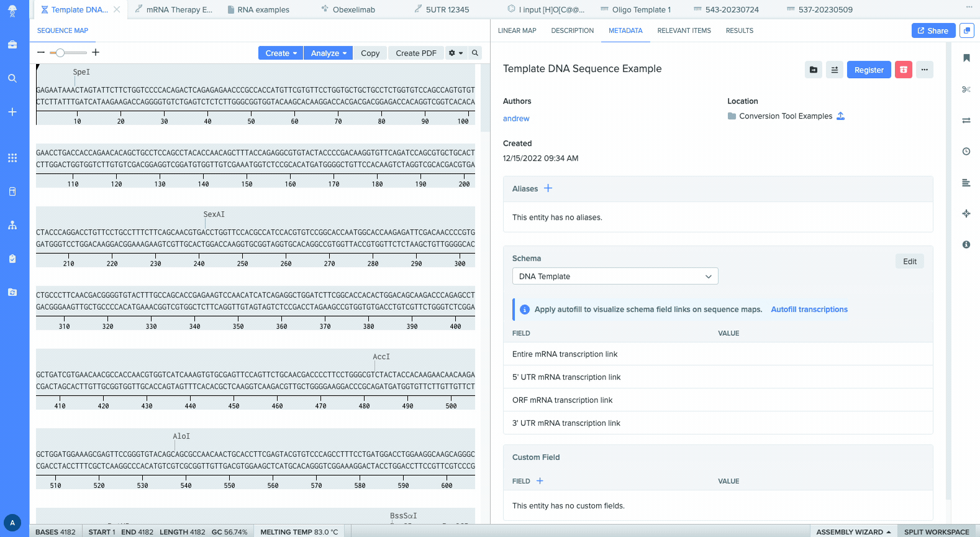Open the Analyze dropdown

[x=329, y=53]
